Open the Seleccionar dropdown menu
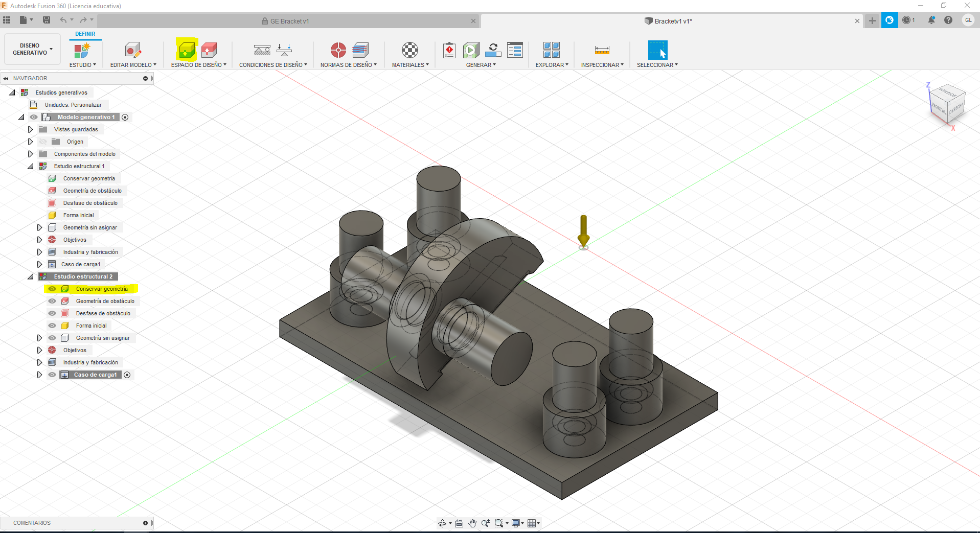This screenshot has width=980, height=533. coord(657,65)
